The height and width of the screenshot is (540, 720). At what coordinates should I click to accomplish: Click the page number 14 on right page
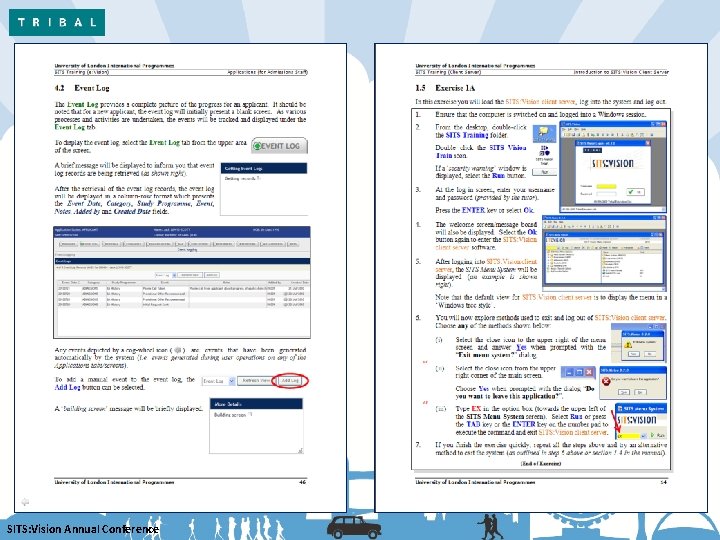(663, 482)
